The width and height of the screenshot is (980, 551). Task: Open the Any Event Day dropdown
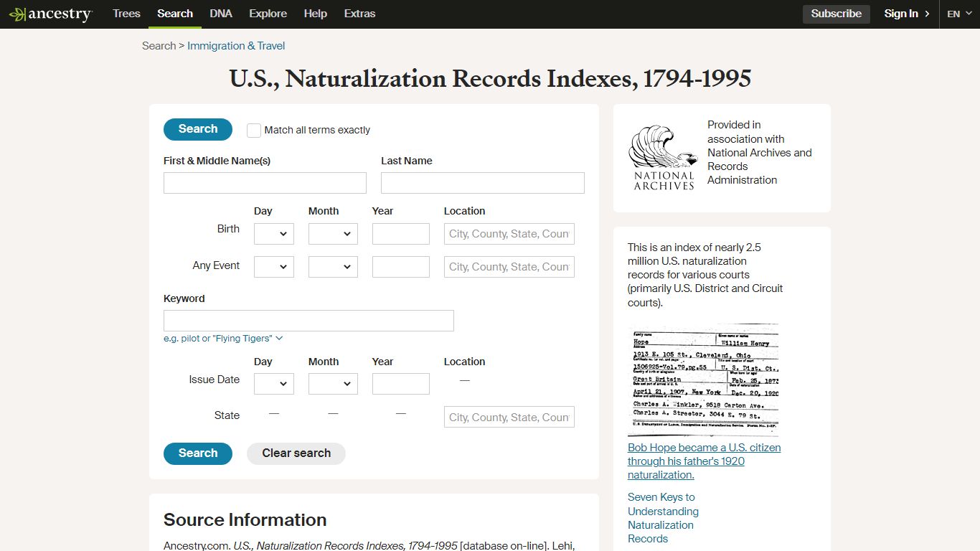click(274, 267)
